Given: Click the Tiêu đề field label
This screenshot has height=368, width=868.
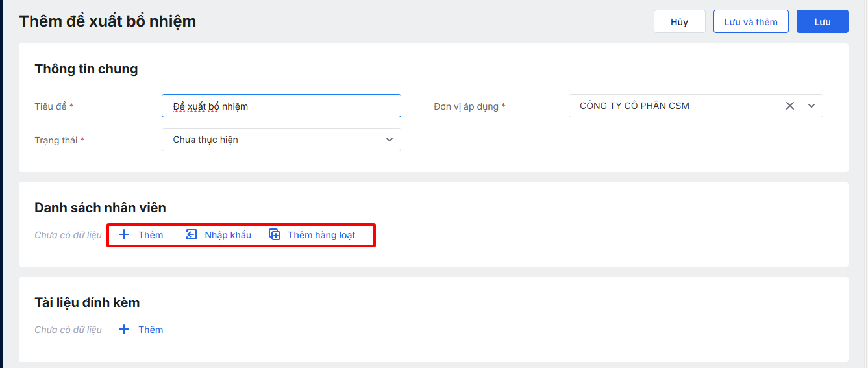Looking at the screenshot, I should coord(51,106).
